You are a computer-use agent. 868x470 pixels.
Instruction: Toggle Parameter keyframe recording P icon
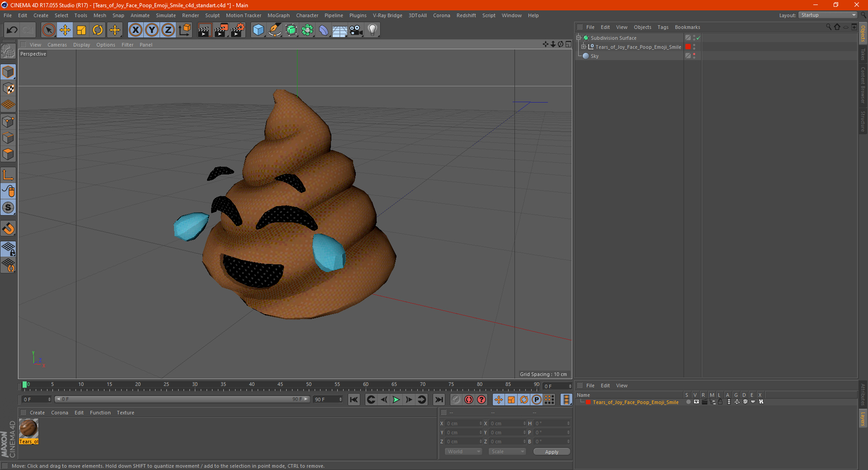click(x=537, y=399)
